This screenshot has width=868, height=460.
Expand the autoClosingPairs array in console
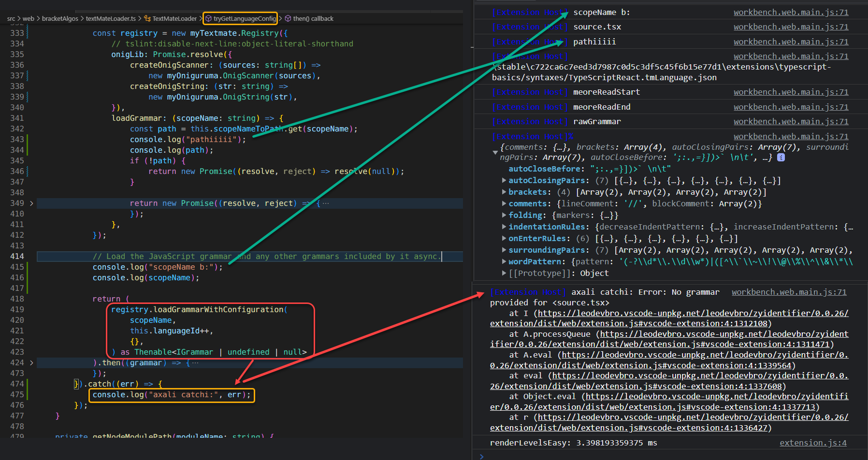click(x=504, y=180)
